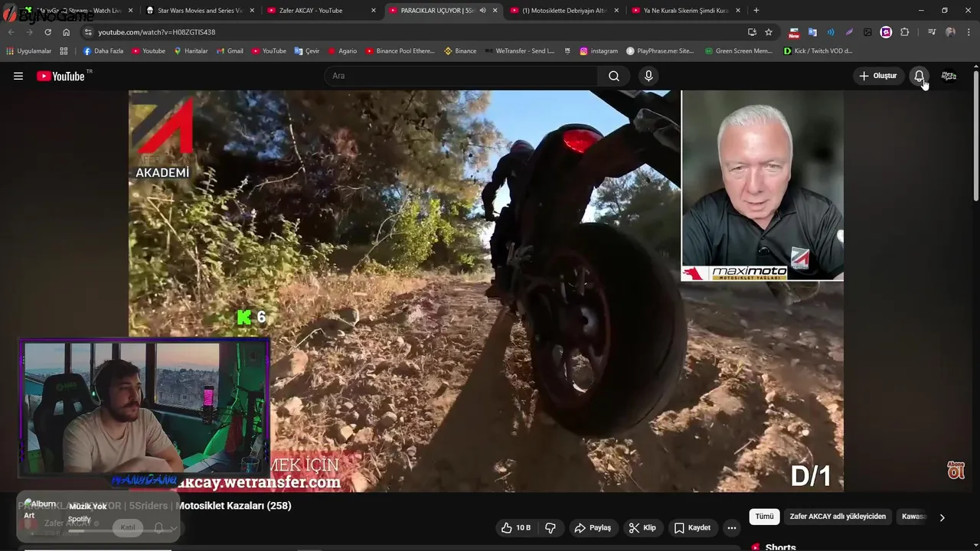Screen dimensions: 980x551
Task: Go back in browser history
Action: click(11, 32)
